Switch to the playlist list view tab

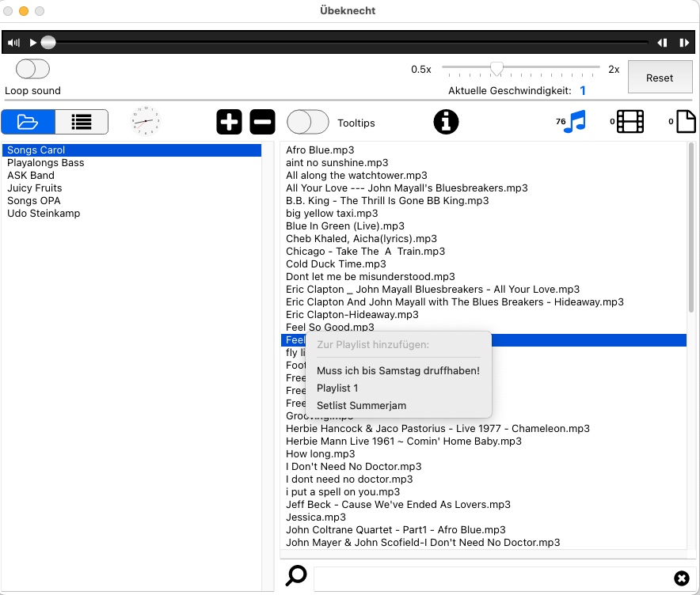coord(82,122)
